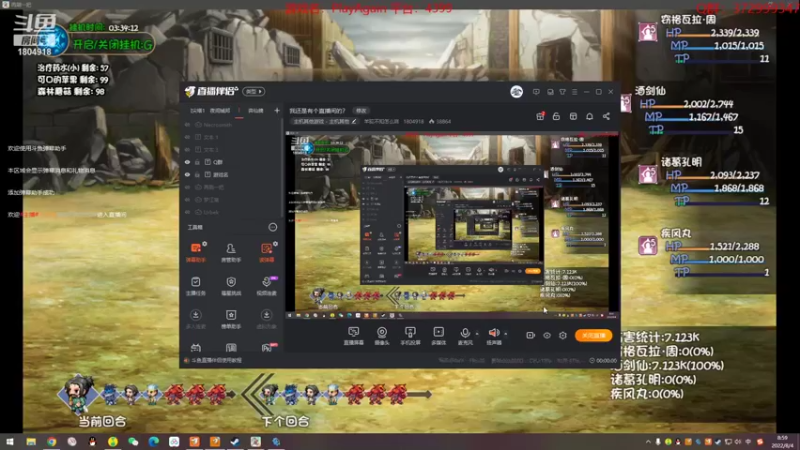Viewport: 800px width, 450px height.
Task: Open the hamburger menu in title bar
Action: point(574,92)
